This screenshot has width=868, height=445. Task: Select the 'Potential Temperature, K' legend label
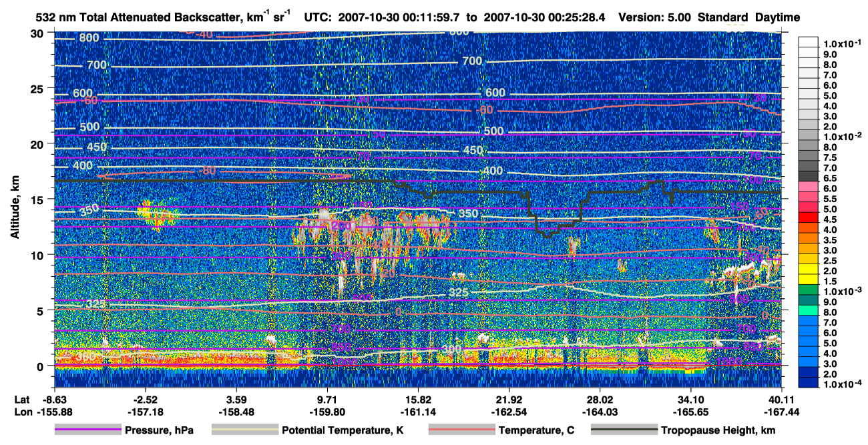point(343,430)
